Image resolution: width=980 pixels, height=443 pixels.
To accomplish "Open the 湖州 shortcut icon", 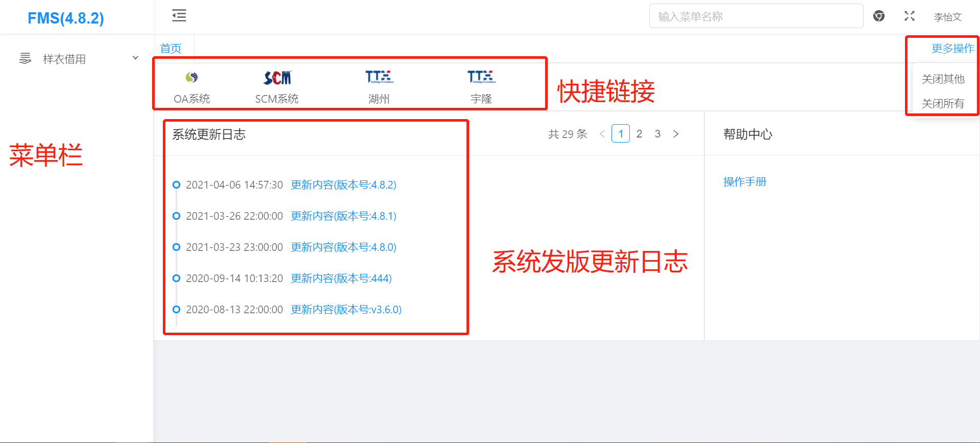I will click(x=379, y=77).
